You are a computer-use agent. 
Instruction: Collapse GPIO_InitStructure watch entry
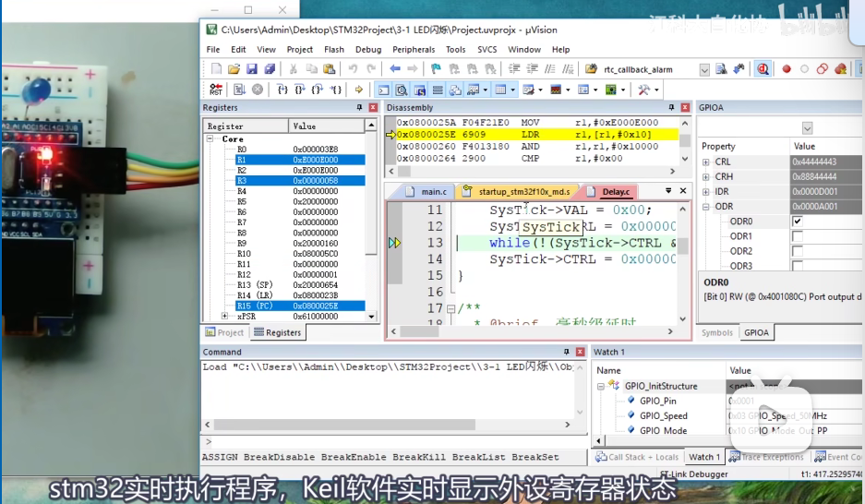click(x=601, y=387)
